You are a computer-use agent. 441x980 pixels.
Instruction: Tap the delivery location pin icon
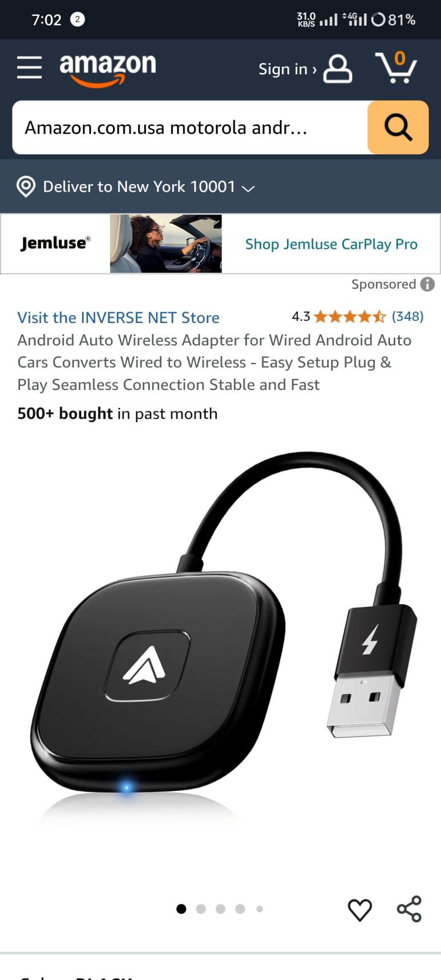point(26,186)
